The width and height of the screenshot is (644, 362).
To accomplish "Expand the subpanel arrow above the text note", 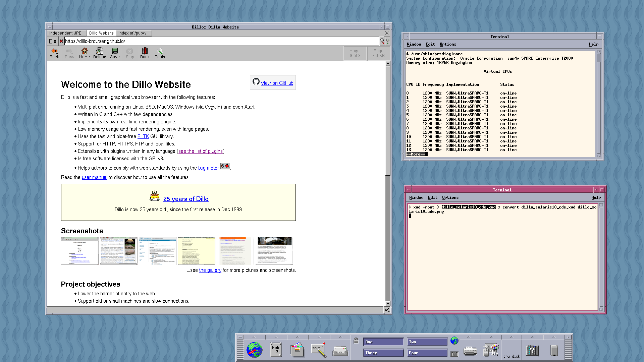I will coord(319,337).
